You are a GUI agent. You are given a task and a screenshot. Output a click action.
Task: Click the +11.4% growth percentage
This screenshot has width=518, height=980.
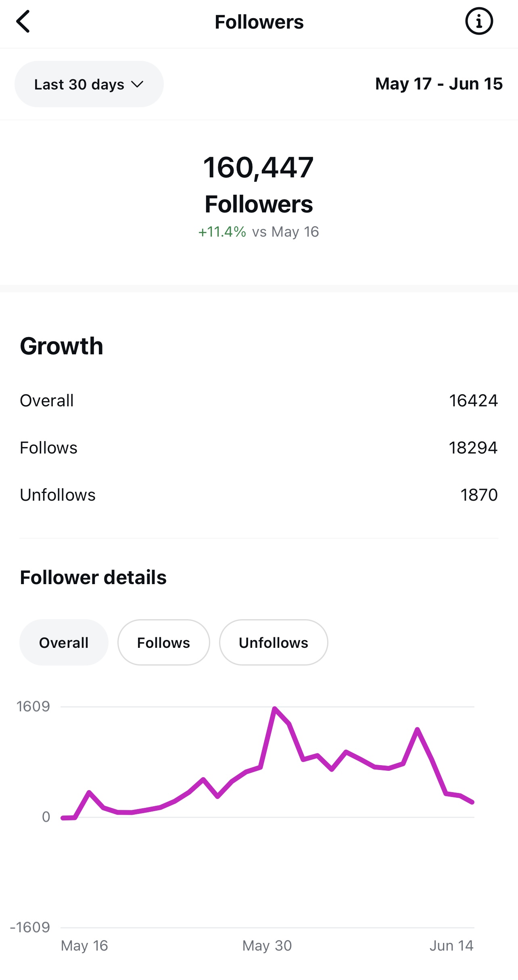222,232
